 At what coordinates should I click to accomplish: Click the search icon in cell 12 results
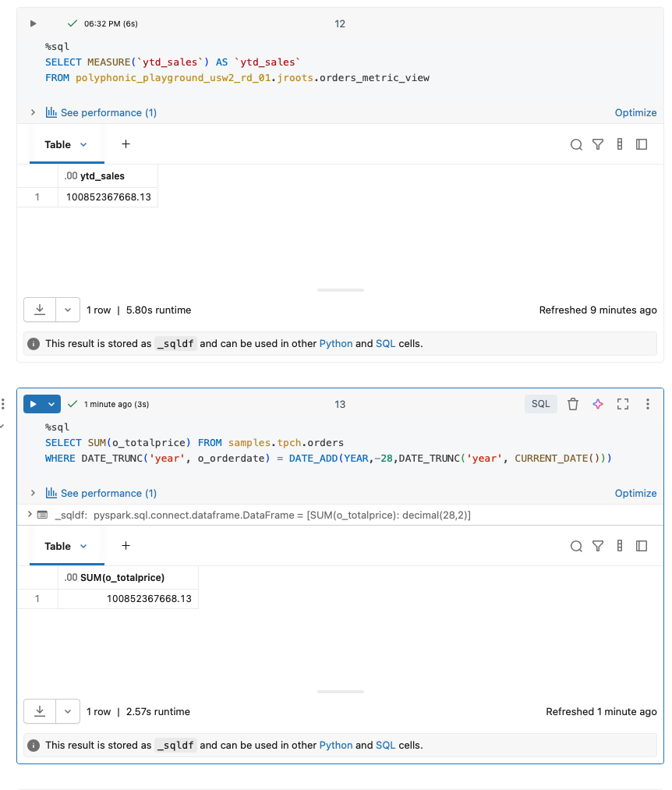point(576,144)
